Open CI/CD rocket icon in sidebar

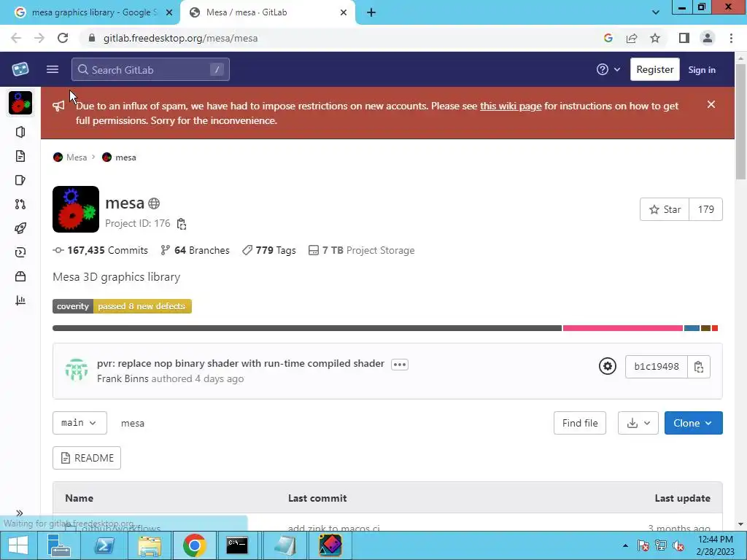(20, 228)
